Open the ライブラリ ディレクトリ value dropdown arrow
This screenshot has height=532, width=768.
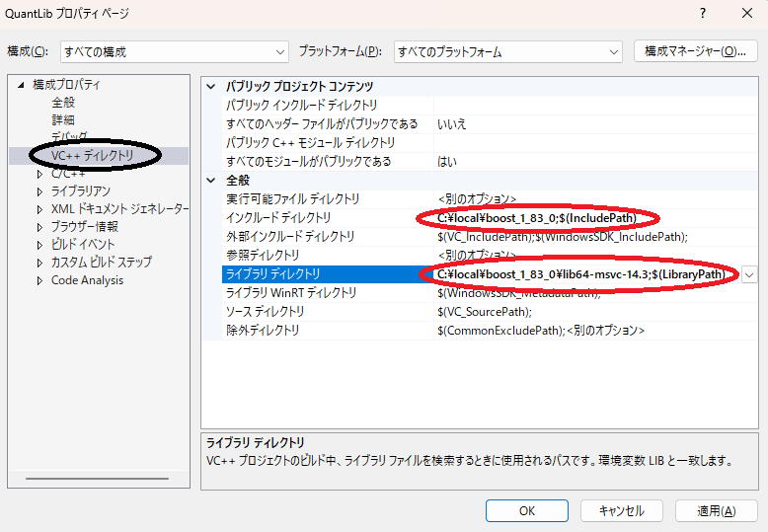(x=749, y=274)
